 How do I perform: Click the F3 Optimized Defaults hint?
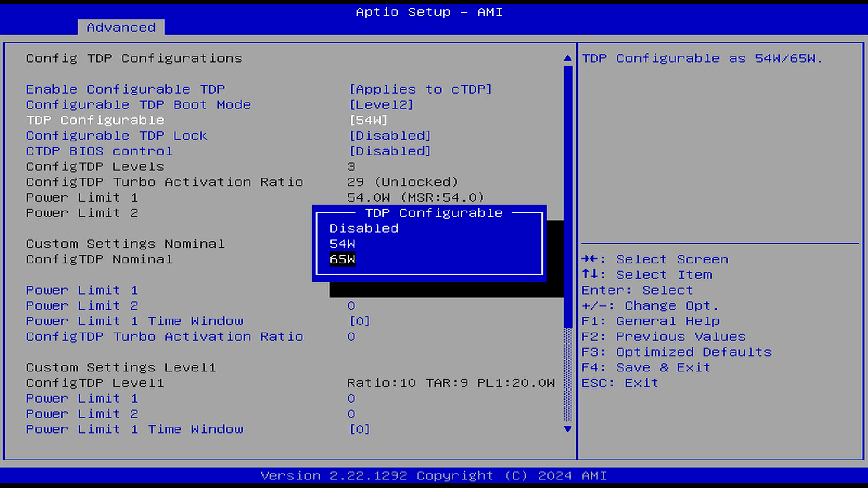676,352
